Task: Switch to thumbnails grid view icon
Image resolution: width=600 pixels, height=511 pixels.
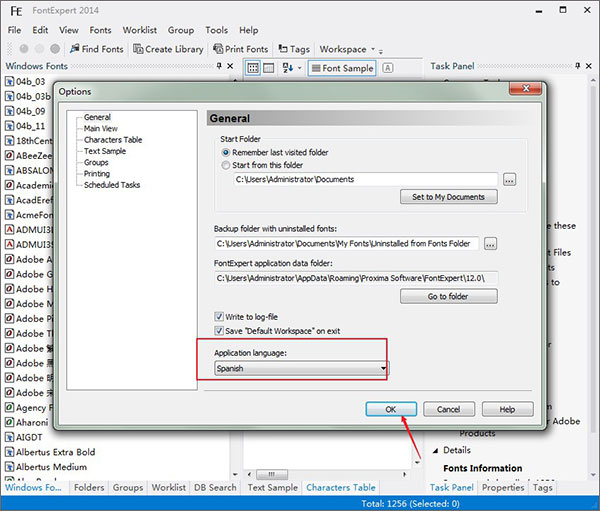Action: click(253, 68)
